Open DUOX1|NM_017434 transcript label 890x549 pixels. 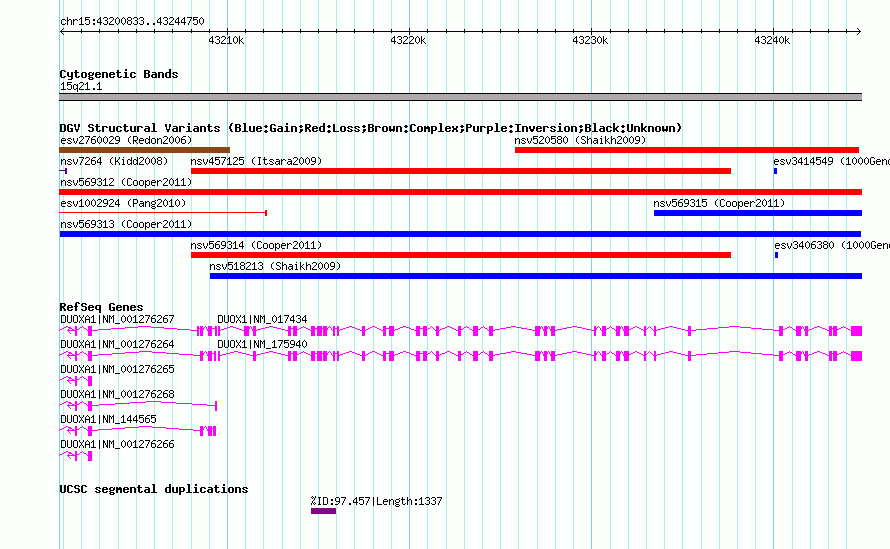click(262, 319)
